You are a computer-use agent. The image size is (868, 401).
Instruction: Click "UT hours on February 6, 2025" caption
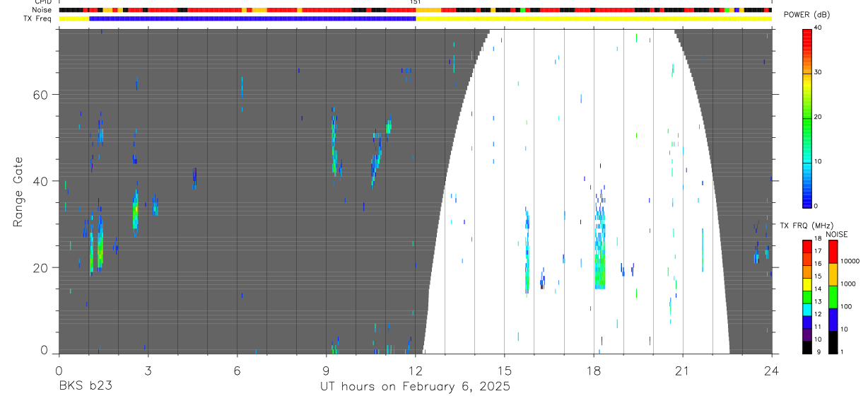pyautogui.click(x=416, y=386)
